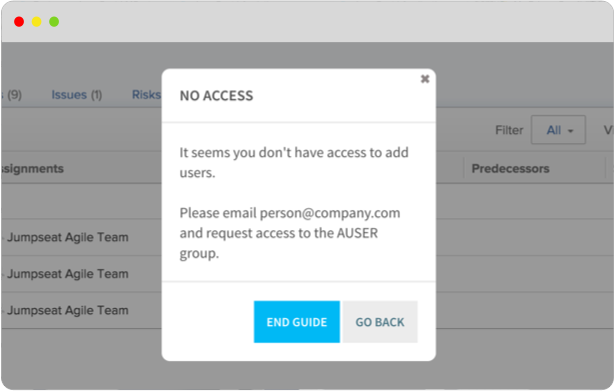The width and height of the screenshot is (615, 392).
Task: Click the Filter label
Action: [x=509, y=130]
